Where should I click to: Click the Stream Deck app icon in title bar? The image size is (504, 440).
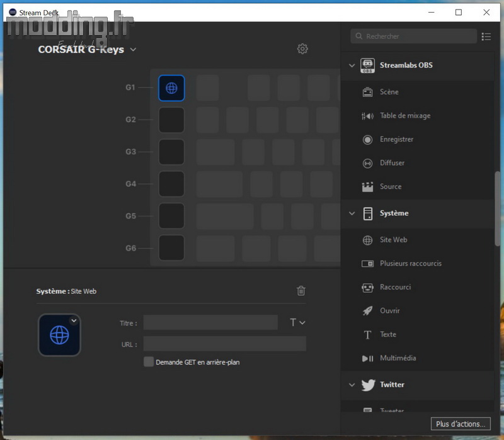pyautogui.click(x=13, y=12)
